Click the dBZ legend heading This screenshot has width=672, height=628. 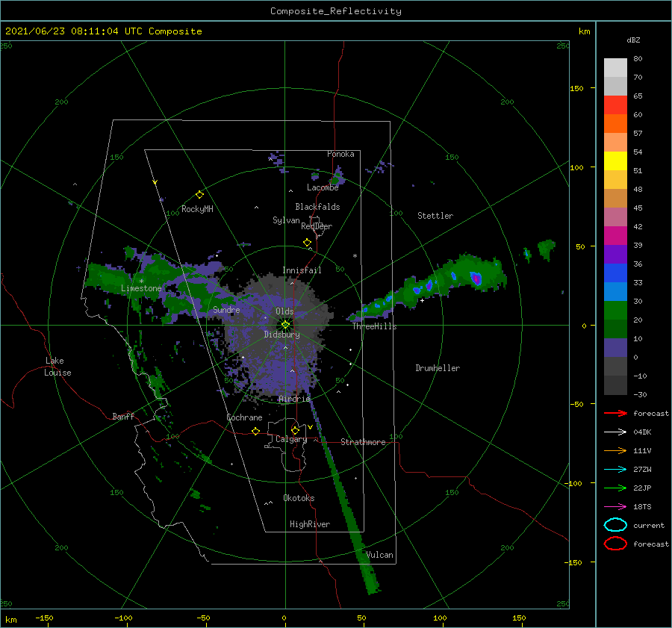pos(633,40)
